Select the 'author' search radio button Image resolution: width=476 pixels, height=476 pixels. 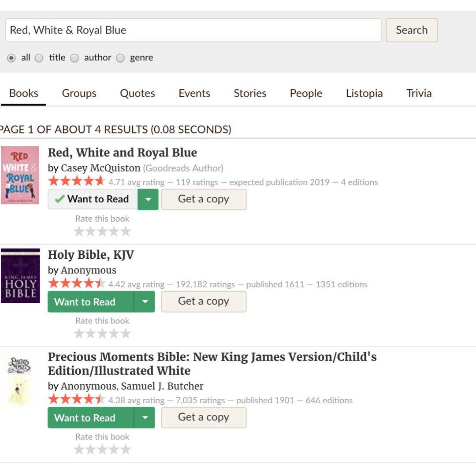(74, 58)
